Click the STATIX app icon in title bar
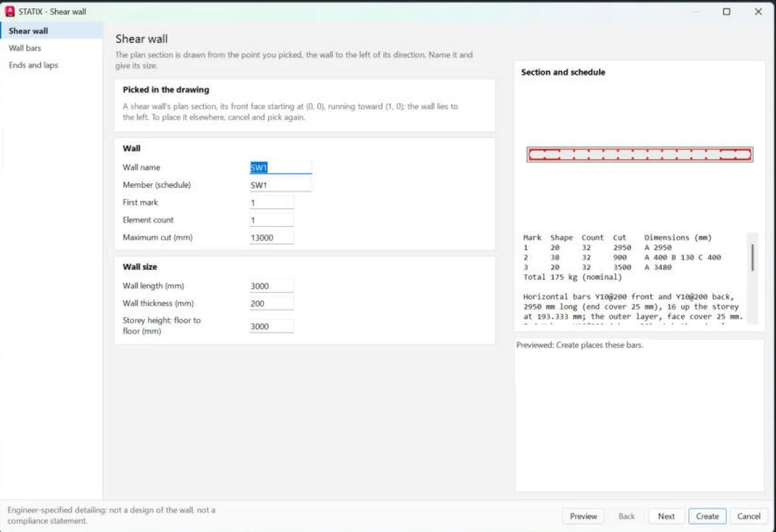The image size is (776, 532). [10, 11]
